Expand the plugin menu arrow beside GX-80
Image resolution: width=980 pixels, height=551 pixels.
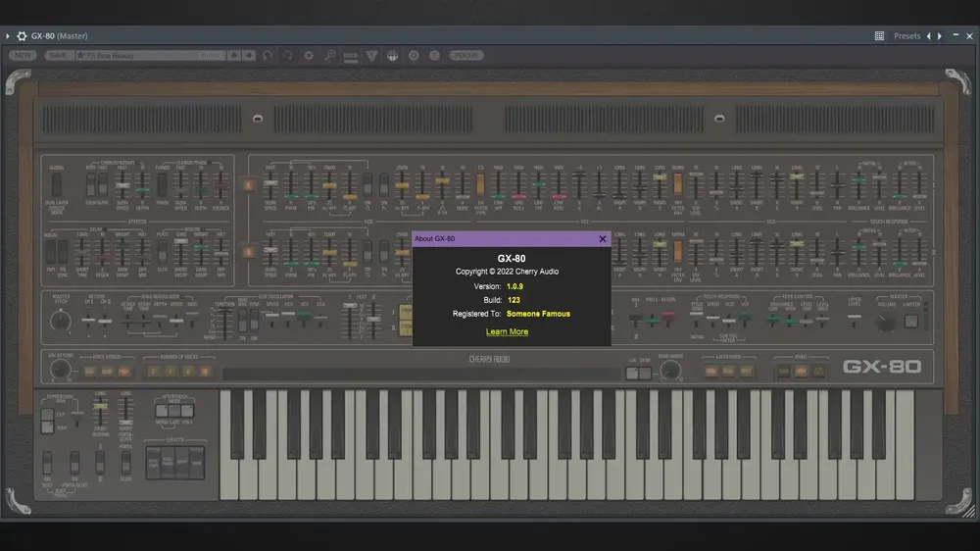pos(8,36)
